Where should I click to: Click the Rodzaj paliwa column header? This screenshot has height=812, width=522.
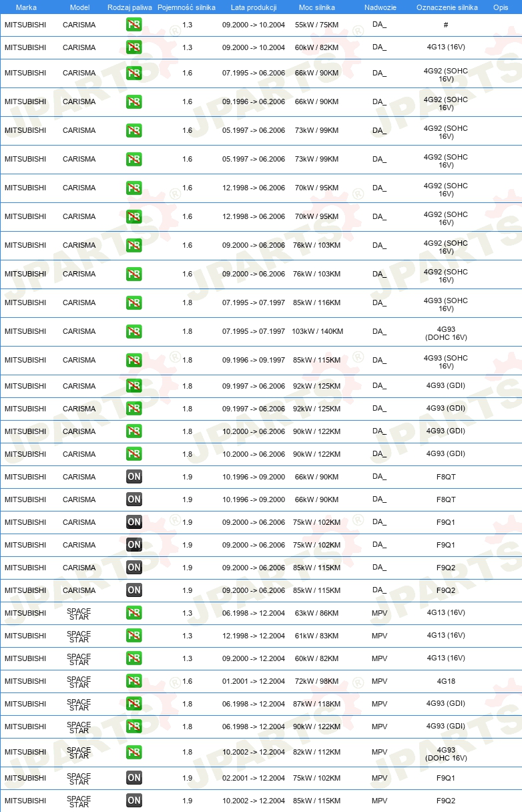point(129,8)
